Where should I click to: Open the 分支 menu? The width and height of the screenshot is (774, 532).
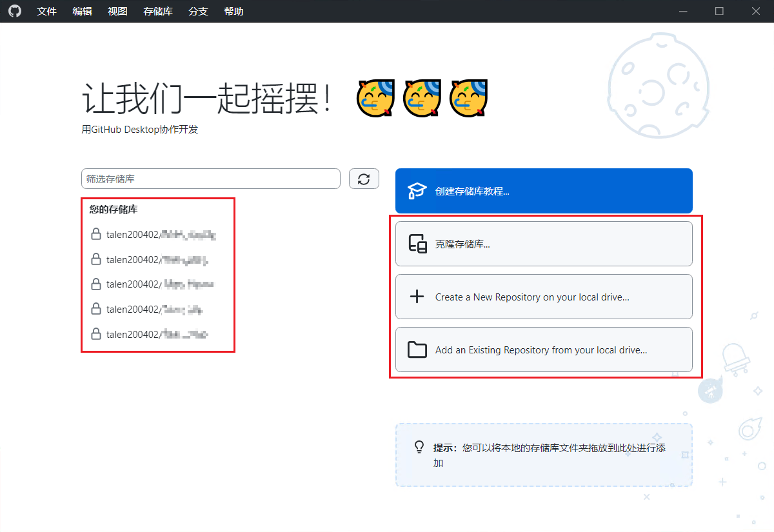point(198,11)
